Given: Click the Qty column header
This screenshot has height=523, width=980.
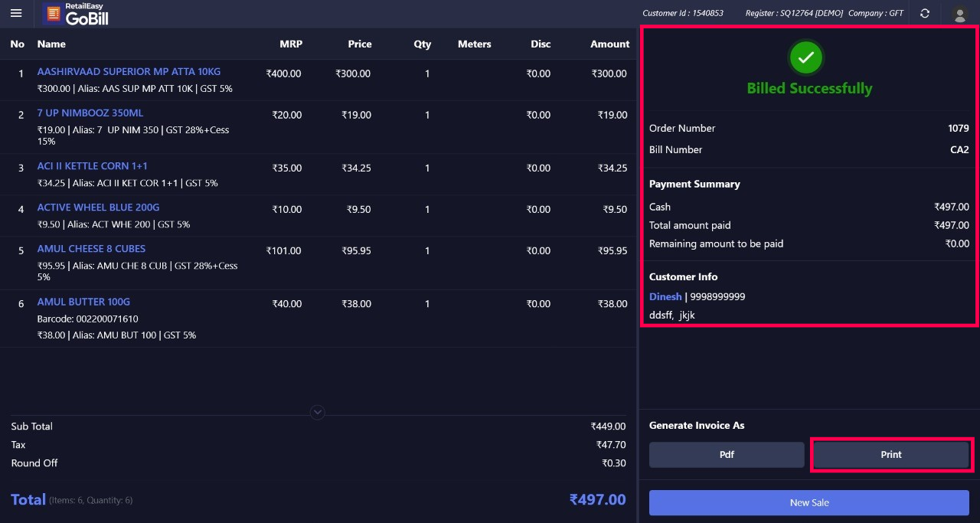Looking at the screenshot, I should [423, 44].
